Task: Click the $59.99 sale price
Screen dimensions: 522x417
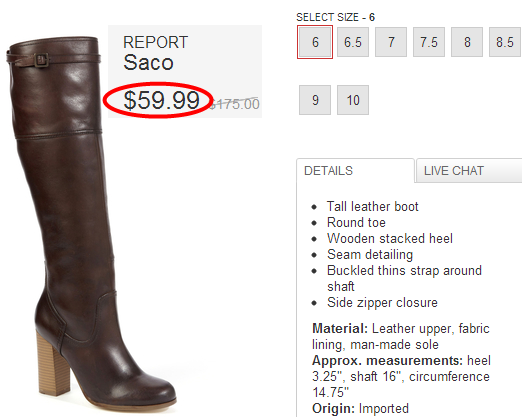Action: pos(161,100)
